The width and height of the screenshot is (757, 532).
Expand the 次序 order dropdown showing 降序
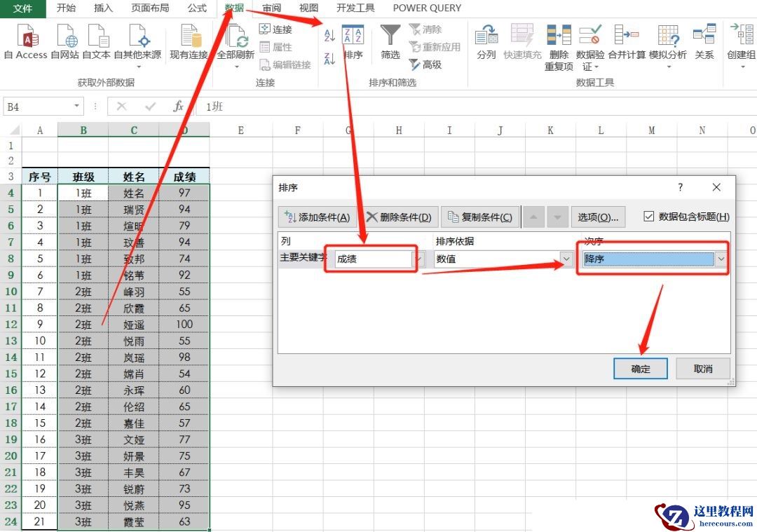pyautogui.click(x=721, y=259)
